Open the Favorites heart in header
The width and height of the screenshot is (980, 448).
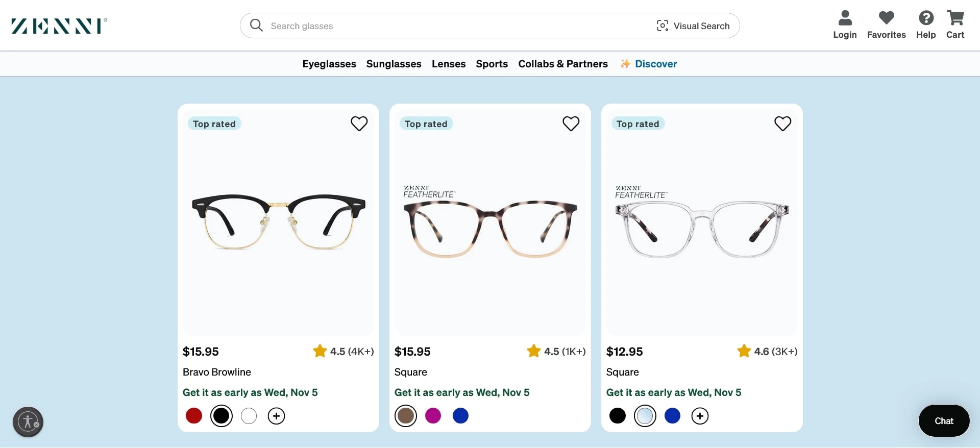(x=886, y=19)
